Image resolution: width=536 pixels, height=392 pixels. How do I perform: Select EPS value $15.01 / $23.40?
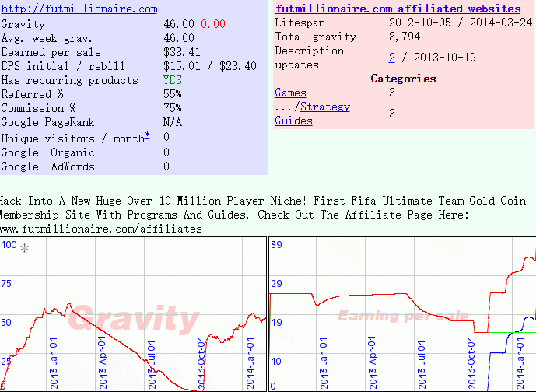(x=210, y=66)
